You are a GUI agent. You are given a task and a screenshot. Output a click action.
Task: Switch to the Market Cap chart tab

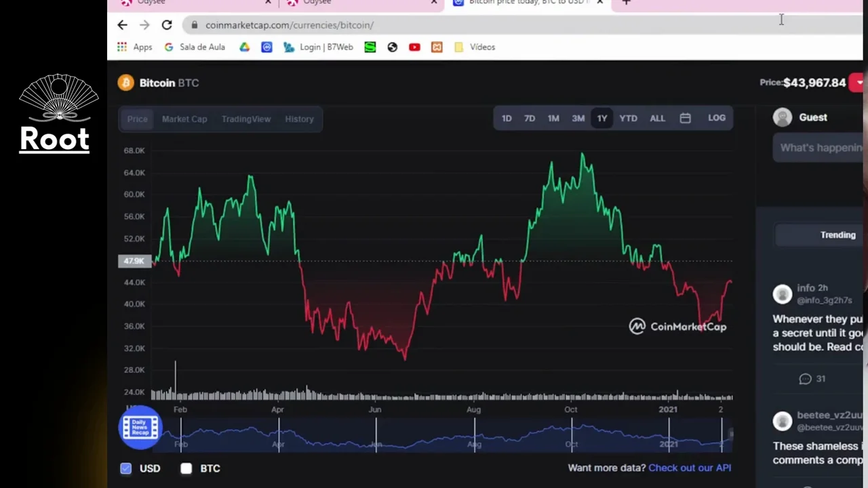click(184, 119)
